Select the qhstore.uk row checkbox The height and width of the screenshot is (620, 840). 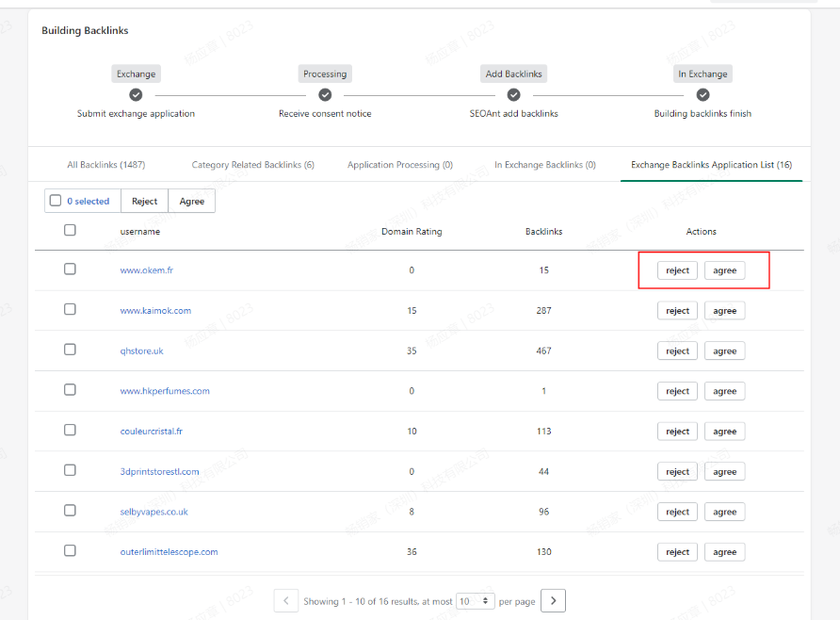coord(70,350)
